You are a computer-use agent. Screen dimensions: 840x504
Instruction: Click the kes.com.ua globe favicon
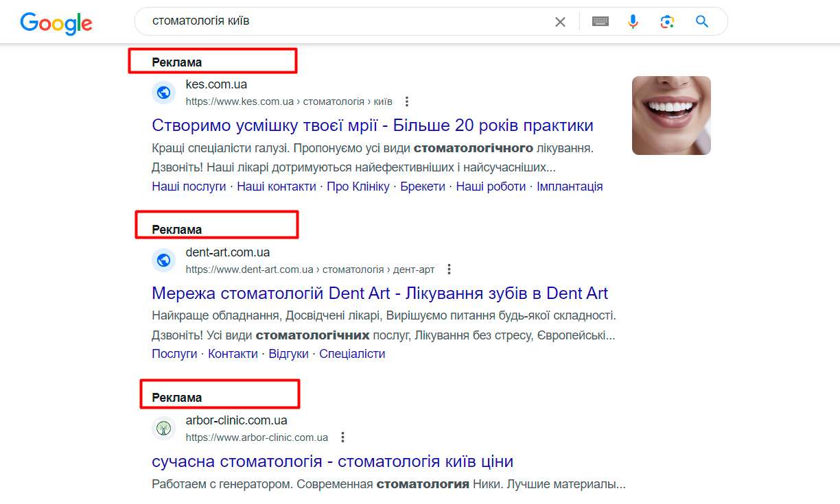point(163,93)
